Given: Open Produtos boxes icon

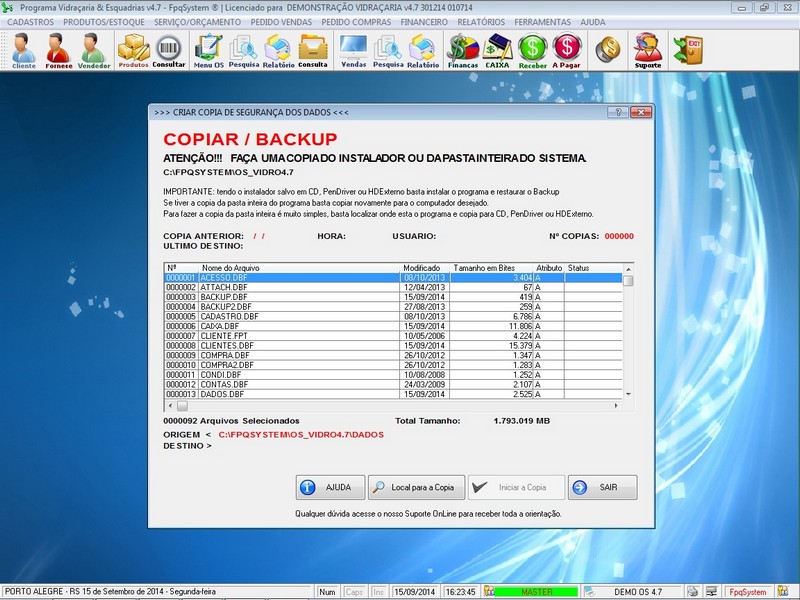Looking at the screenshot, I should [x=133, y=49].
